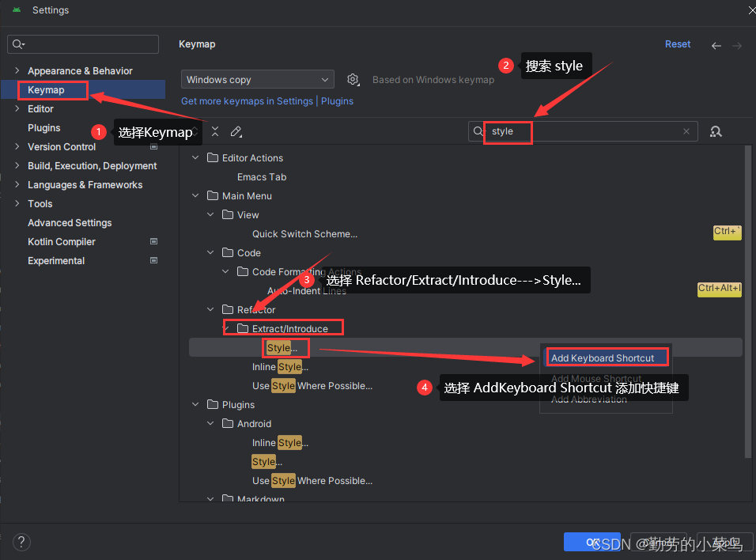Click the collapse-all icon in the actions toolbar
Screen dimensions: 756x560
214,131
